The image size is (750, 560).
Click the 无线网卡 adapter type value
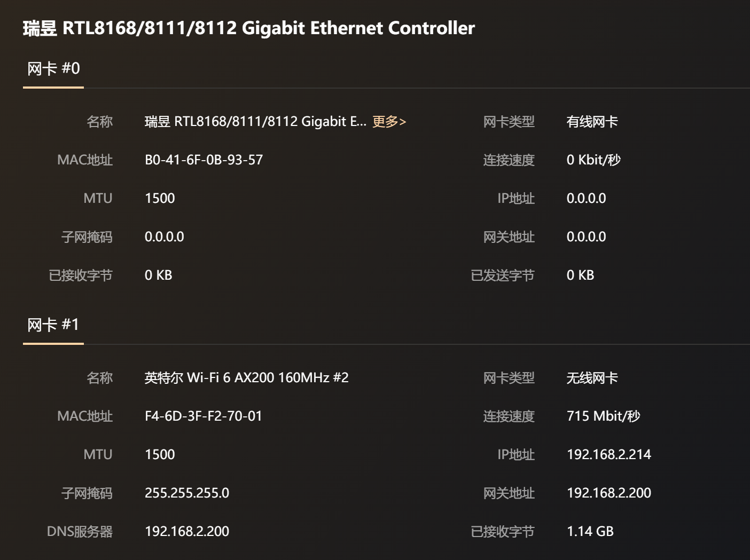(x=592, y=378)
